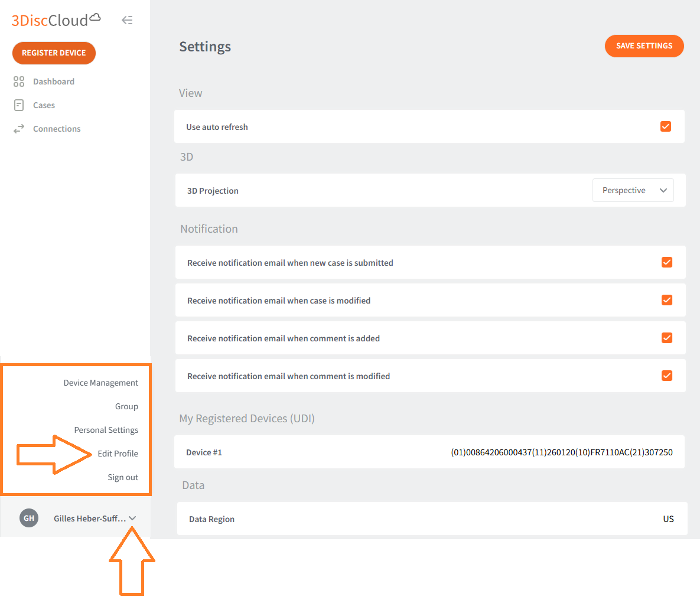Click the Cases document icon
Viewport: 700px width, 600px height.
(x=19, y=105)
